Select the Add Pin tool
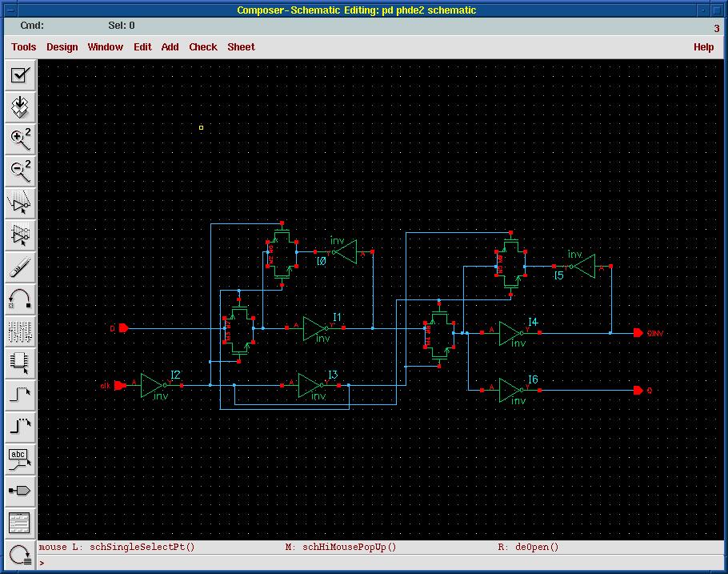 point(19,491)
